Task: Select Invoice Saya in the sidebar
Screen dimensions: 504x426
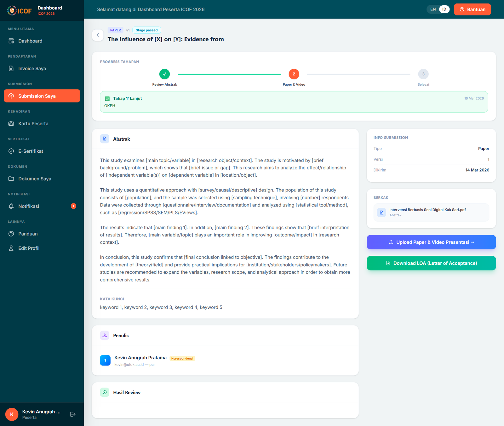Action: [31, 68]
